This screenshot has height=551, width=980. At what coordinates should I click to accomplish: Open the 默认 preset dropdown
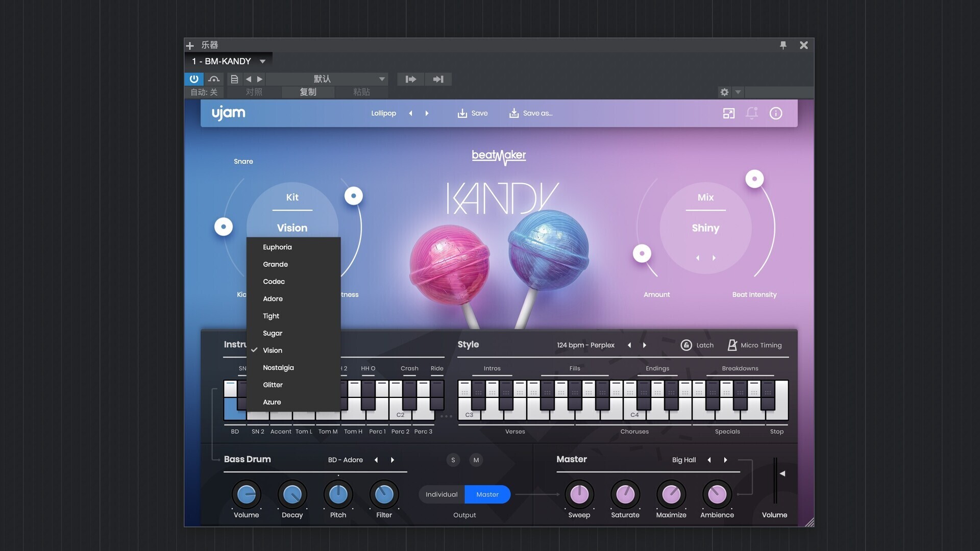327,79
